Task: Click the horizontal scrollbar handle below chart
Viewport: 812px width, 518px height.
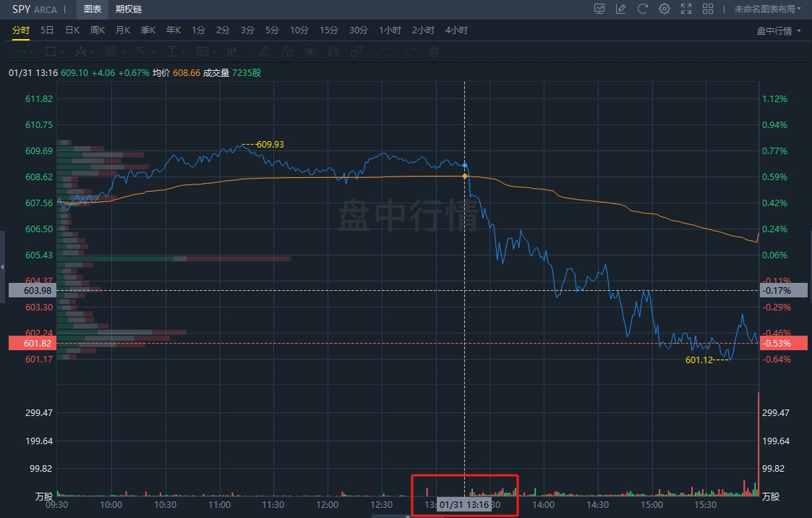Action: 390,515
